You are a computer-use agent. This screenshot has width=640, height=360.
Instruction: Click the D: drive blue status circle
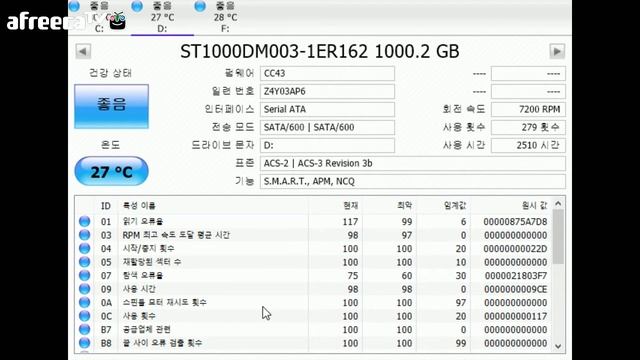(x=137, y=6)
